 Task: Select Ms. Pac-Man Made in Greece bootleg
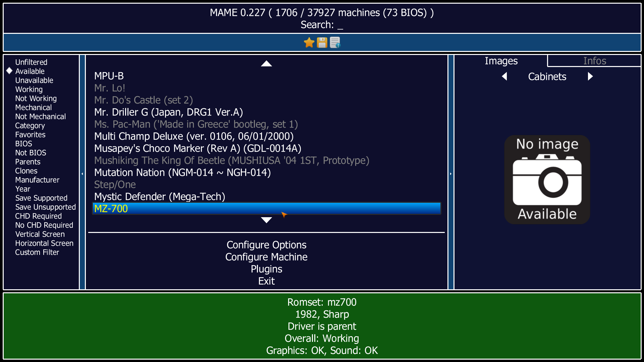pos(266,124)
